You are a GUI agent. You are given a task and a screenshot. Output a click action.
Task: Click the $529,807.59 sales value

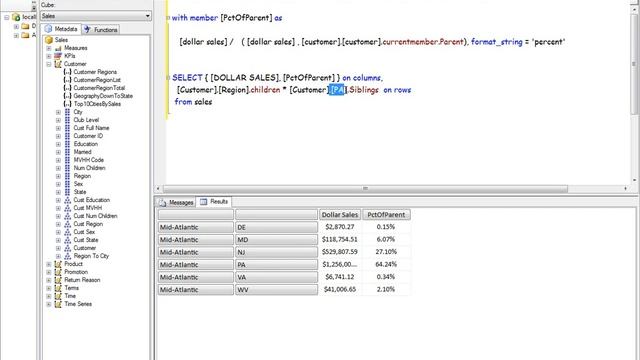tap(340, 252)
